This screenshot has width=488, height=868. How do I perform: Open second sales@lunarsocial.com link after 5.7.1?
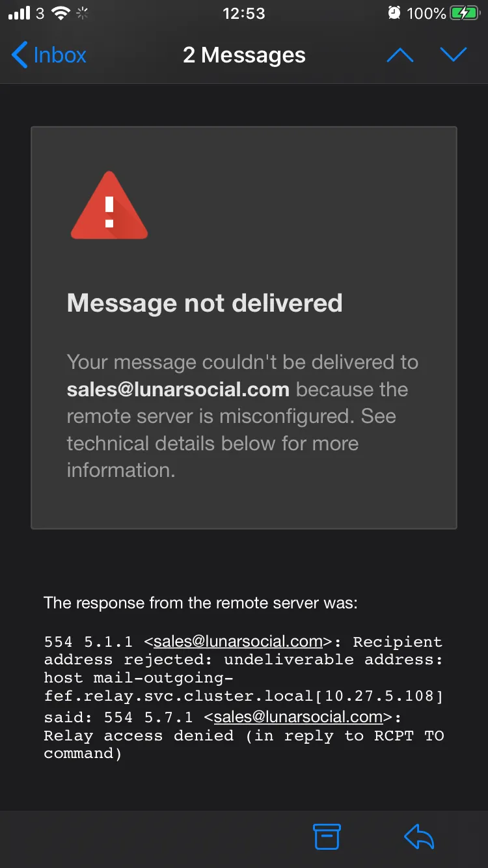click(298, 717)
